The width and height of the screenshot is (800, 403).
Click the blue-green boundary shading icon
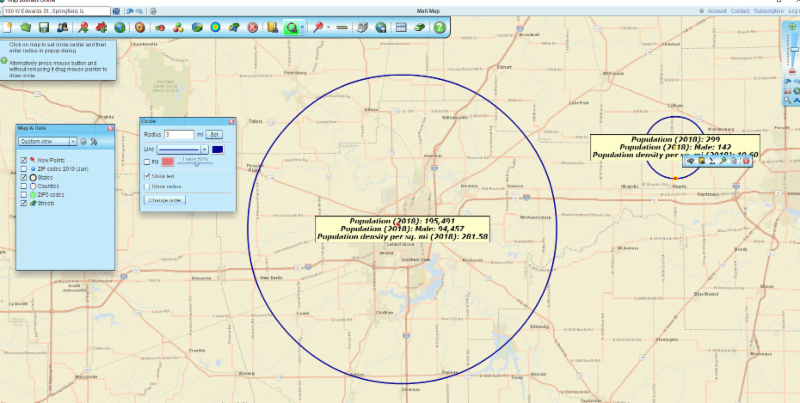197,28
